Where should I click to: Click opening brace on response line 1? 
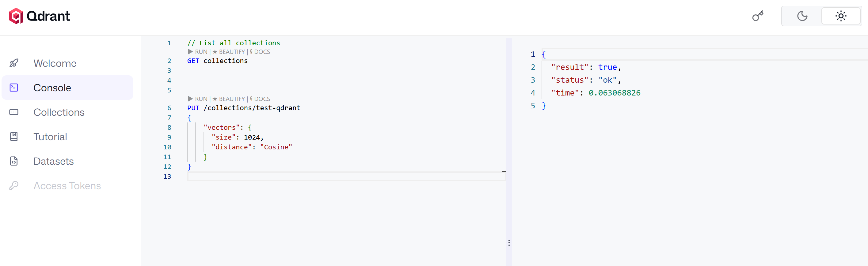click(x=543, y=54)
